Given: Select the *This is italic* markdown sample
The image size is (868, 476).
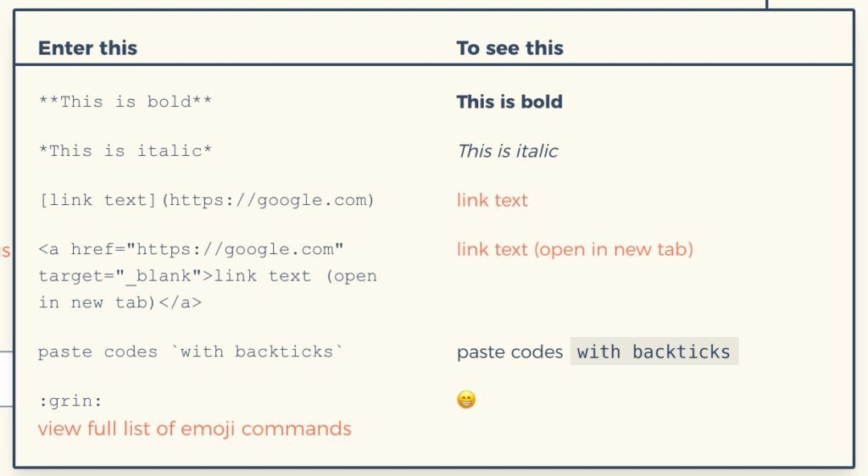Looking at the screenshot, I should coord(125,151).
